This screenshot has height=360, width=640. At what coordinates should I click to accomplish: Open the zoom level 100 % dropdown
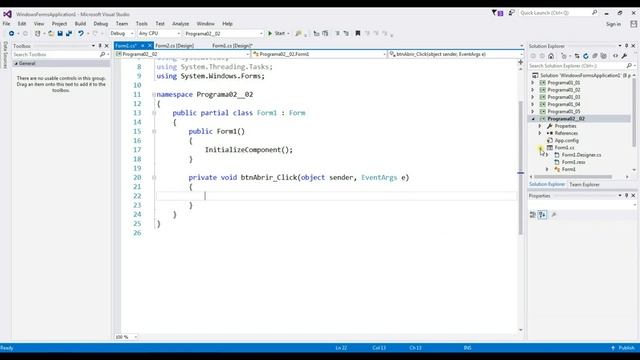(x=126, y=337)
